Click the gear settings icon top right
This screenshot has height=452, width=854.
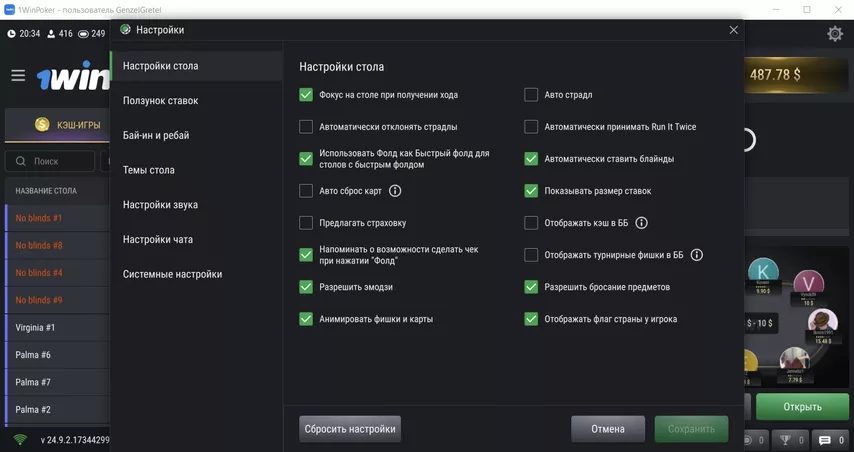coord(834,34)
